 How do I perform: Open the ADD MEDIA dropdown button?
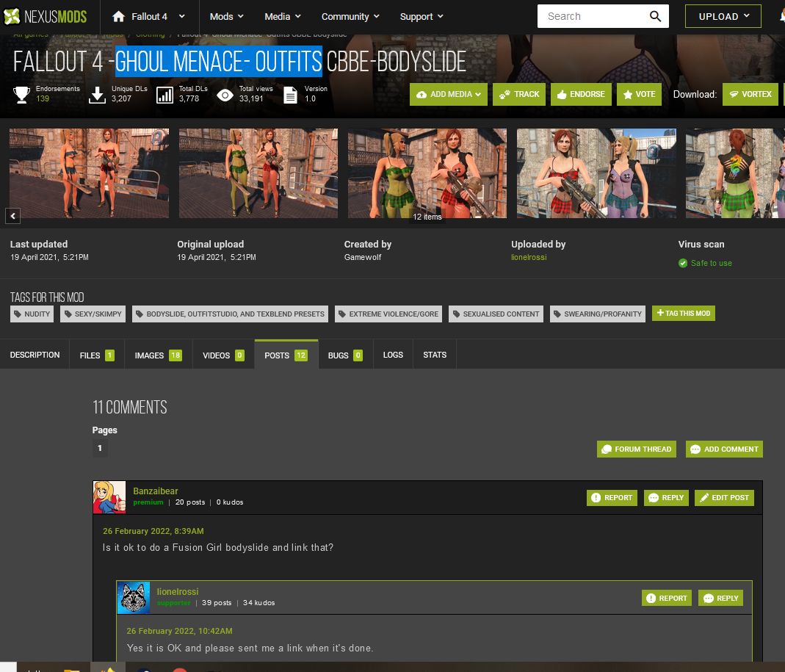click(x=449, y=94)
